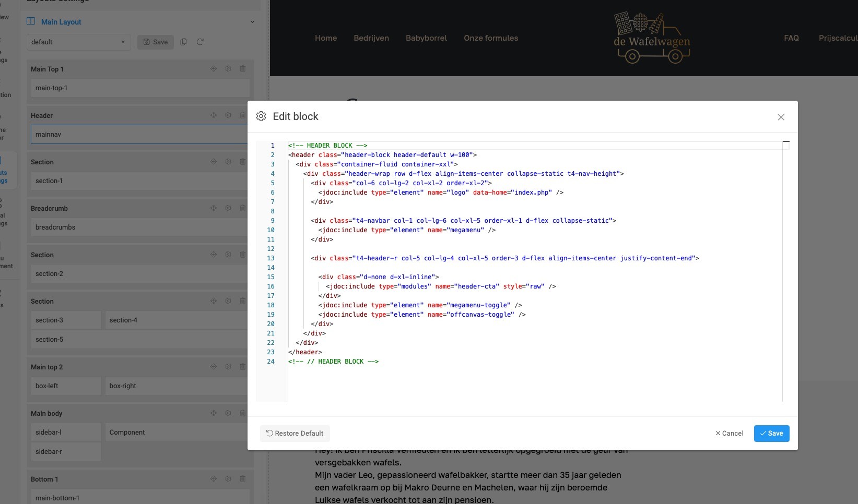Delete the Main Top 1 row with trash icon
The width and height of the screenshot is (858, 504).
click(x=242, y=69)
